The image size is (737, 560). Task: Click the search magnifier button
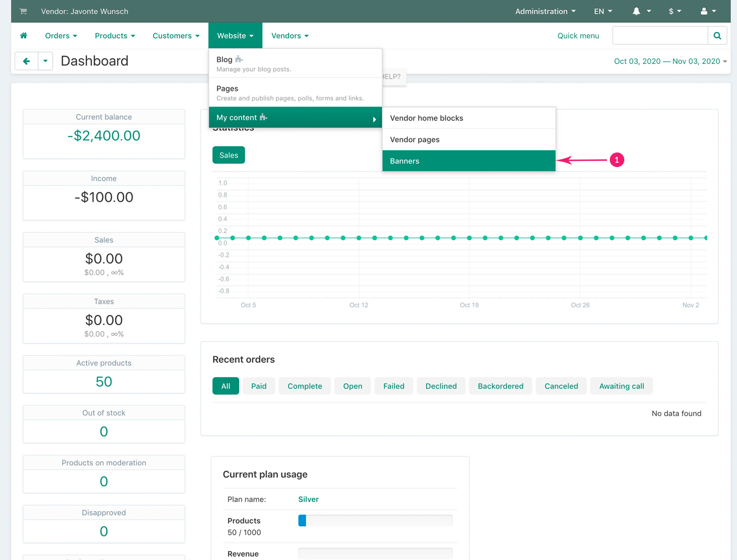[x=717, y=35]
